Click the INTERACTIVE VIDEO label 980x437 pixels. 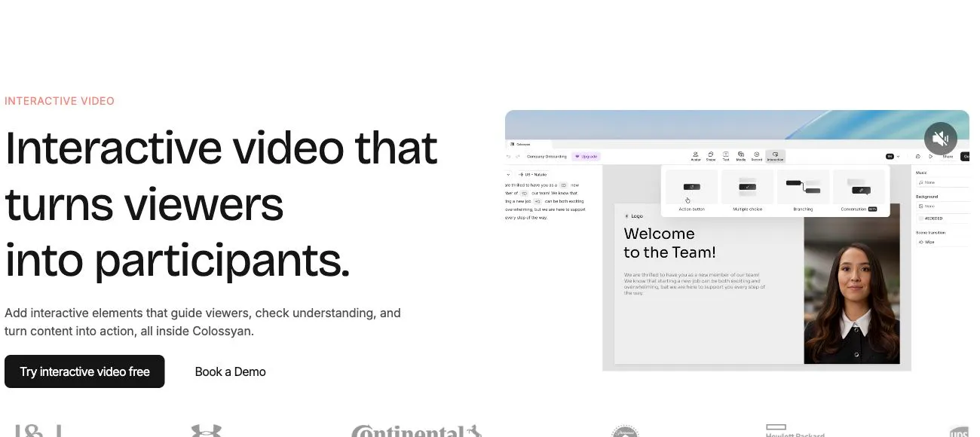(x=60, y=101)
